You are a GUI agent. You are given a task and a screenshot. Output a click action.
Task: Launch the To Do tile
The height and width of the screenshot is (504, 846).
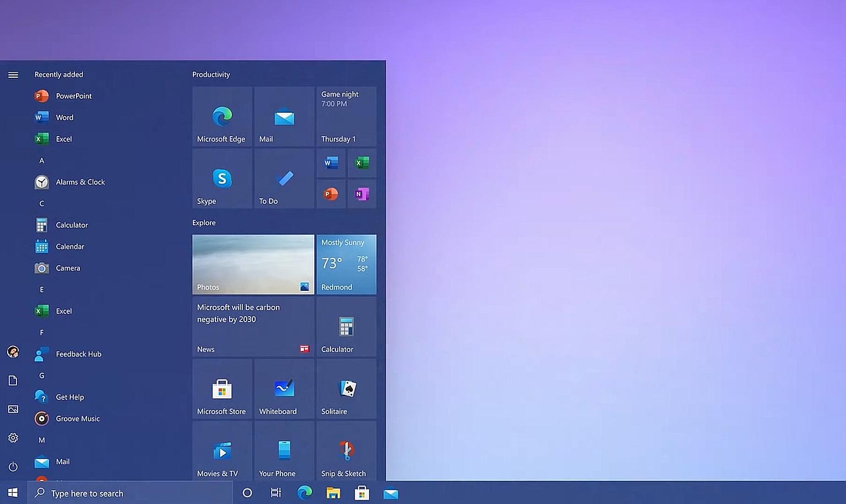click(x=284, y=178)
